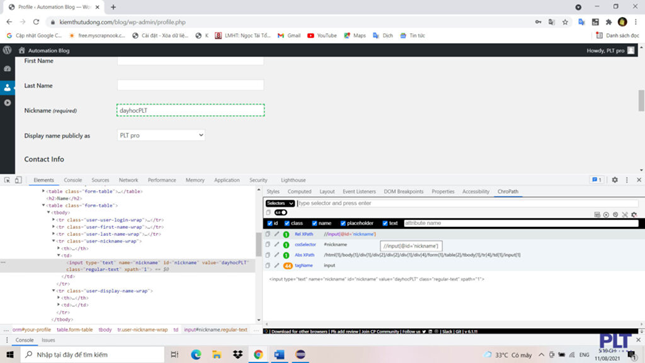645x363 pixels.
Task: Click the Windows Start button
Action: click(10, 354)
